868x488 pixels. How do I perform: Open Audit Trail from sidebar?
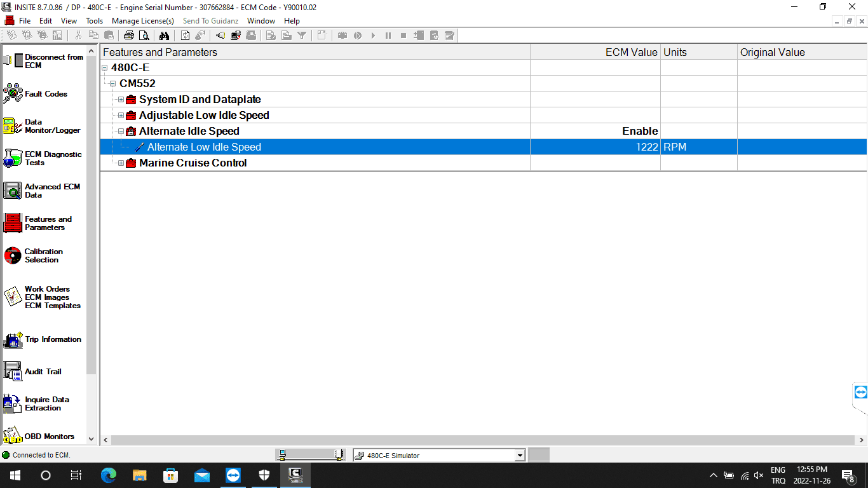[x=13, y=372]
